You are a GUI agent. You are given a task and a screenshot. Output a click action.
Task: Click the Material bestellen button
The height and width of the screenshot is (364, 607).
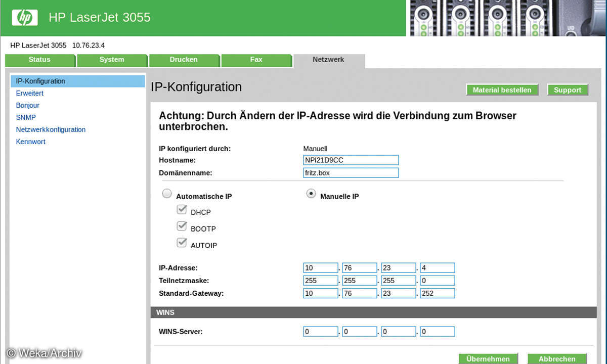tap(502, 90)
